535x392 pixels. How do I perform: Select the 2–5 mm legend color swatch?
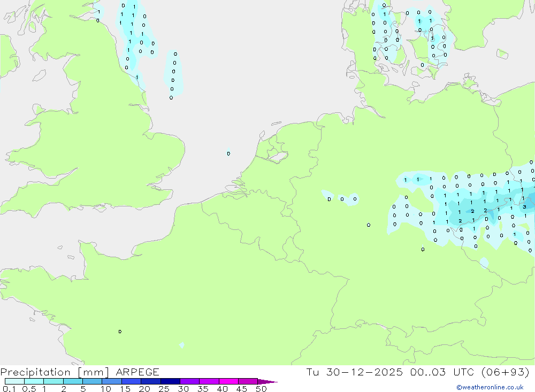point(73,381)
